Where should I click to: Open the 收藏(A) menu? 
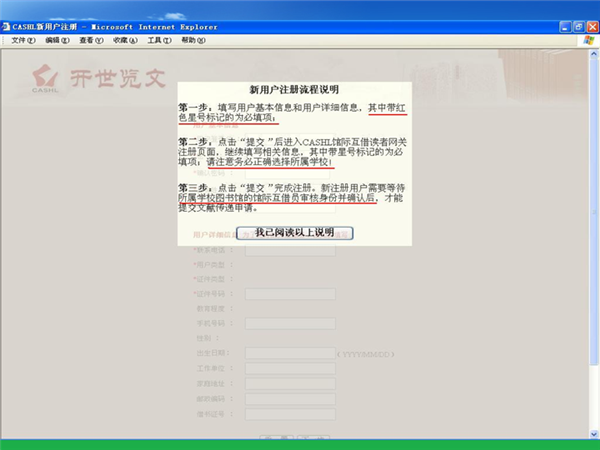click(x=125, y=40)
